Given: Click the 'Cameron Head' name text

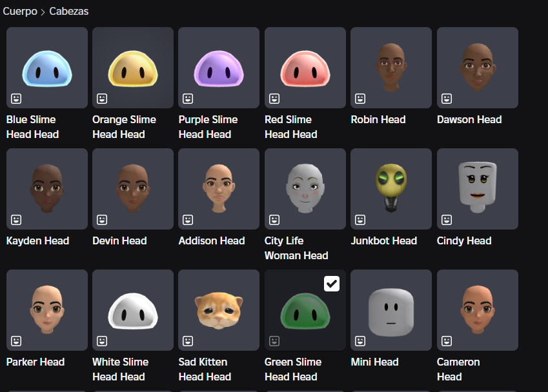Looking at the screenshot, I should pyautogui.click(x=458, y=369).
